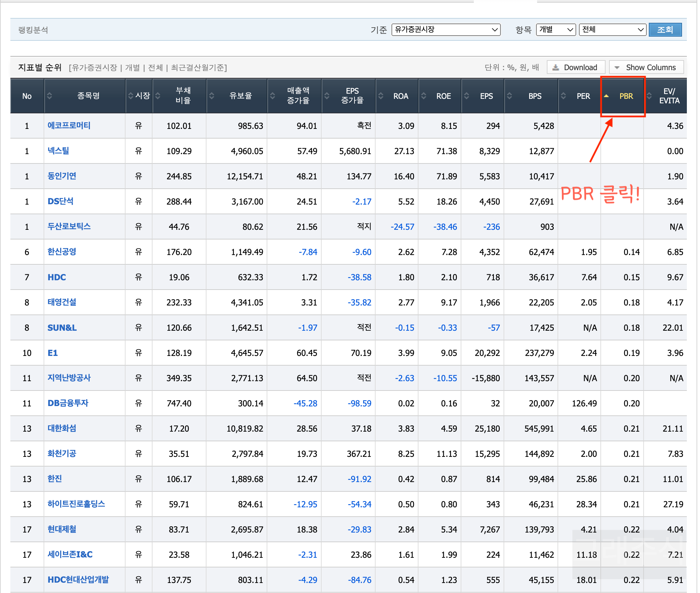The image size is (700, 593).
Task: Click the sort arrows beside EPS증가율 header
Action: [328, 96]
